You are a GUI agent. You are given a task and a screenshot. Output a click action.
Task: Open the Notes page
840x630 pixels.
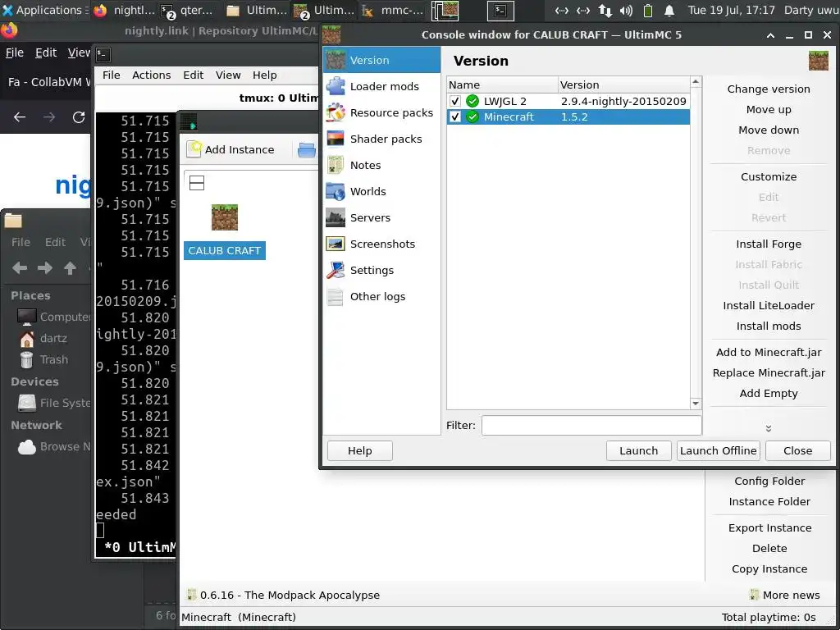381,165
